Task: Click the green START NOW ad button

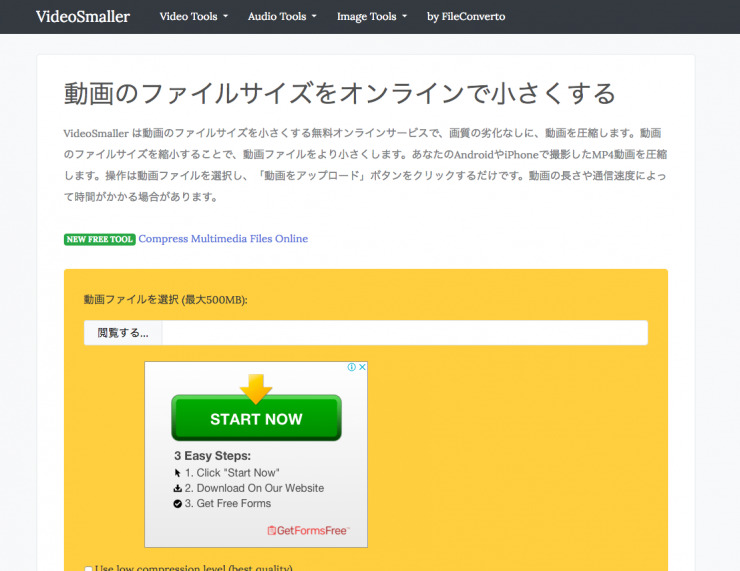Action: [256, 419]
